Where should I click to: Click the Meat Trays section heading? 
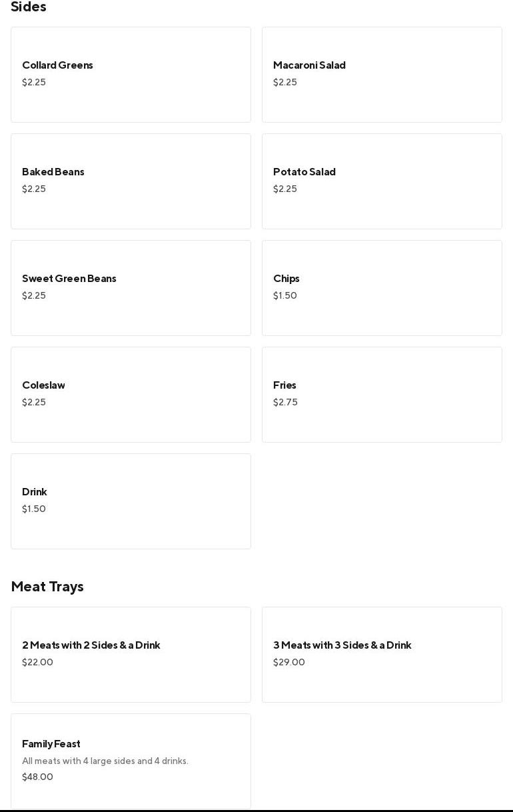(47, 587)
